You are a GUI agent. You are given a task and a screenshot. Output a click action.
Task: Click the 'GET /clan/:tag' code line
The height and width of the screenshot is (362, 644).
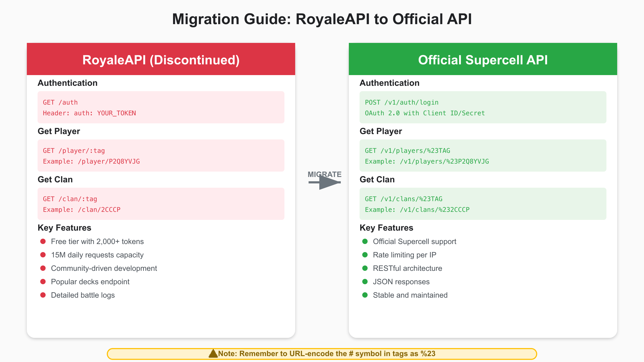point(70,199)
